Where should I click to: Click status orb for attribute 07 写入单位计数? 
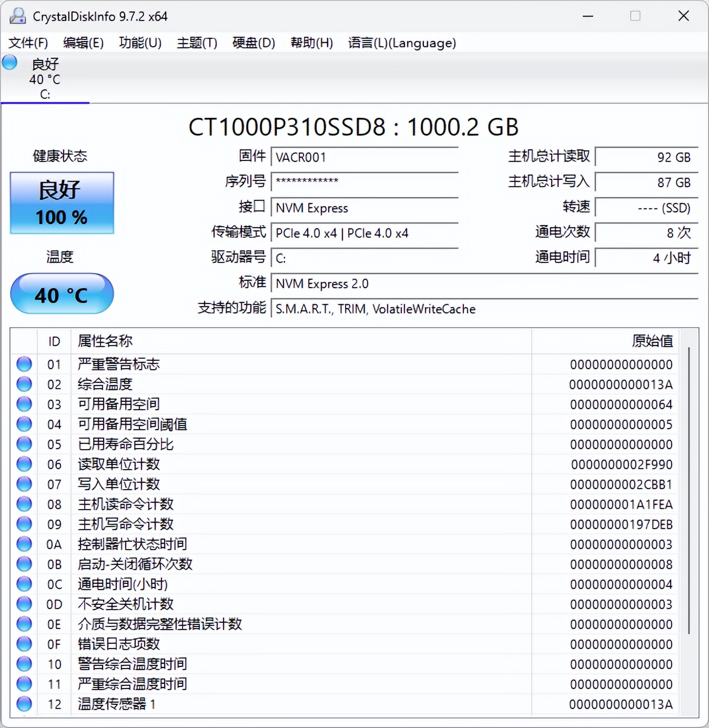tap(24, 484)
